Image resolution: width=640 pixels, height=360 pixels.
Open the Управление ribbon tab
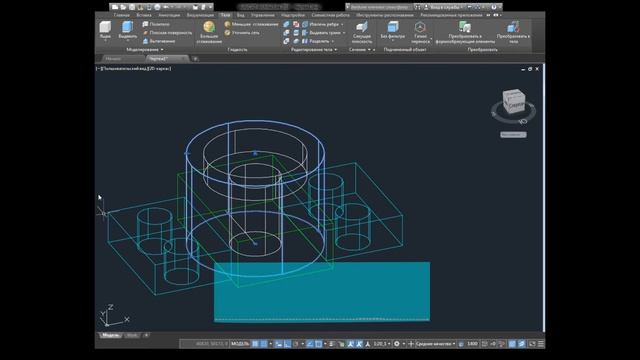pos(263,15)
